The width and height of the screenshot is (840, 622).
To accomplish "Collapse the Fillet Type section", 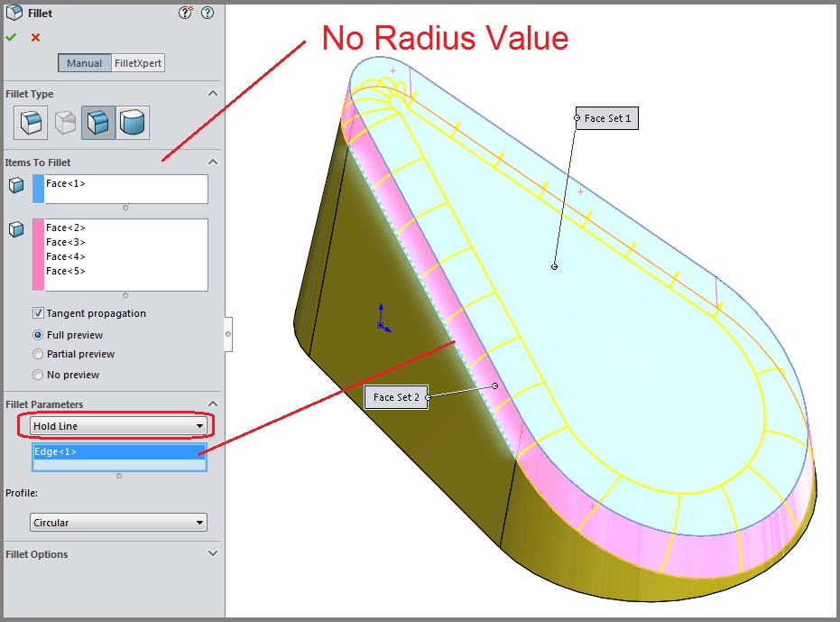I will [x=213, y=93].
